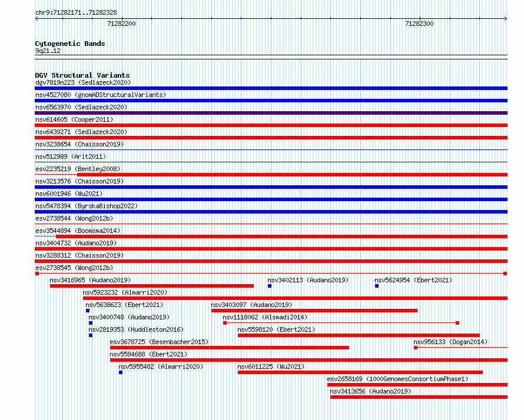The height and width of the screenshot is (420, 524).
Task: Select nsv6001946 (Wu2021) label
Action: pos(69,194)
